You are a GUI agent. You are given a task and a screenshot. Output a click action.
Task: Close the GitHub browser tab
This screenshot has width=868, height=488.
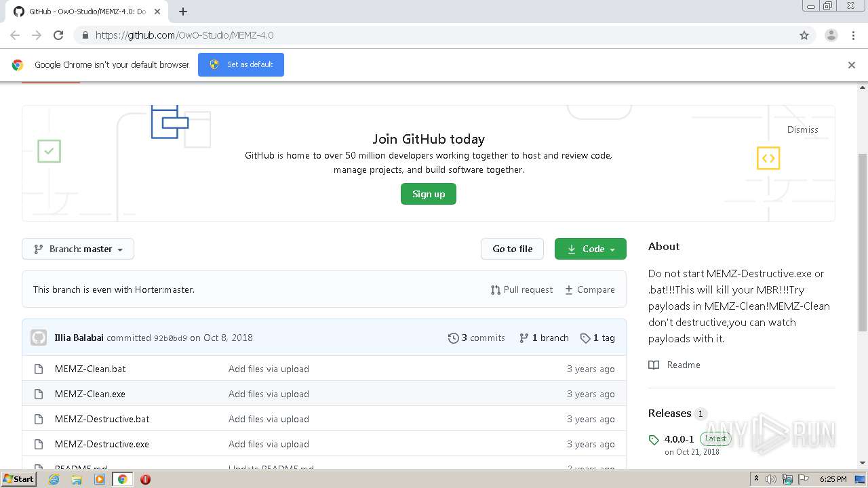(157, 12)
